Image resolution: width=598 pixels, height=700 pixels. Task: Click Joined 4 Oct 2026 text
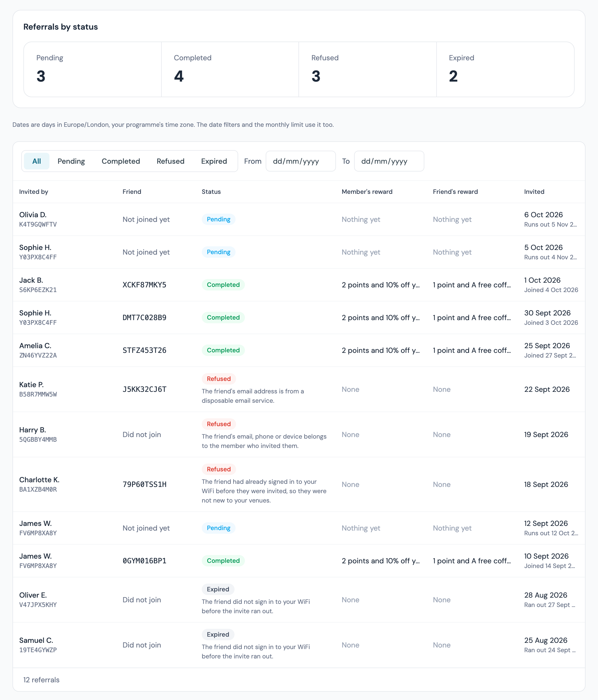click(551, 290)
